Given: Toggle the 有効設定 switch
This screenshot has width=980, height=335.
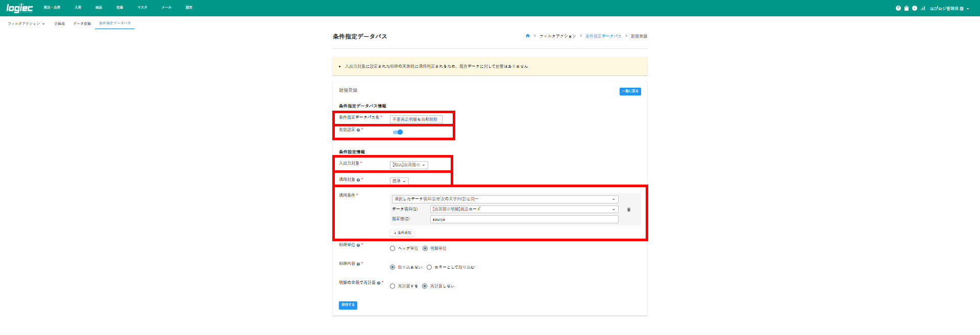Looking at the screenshot, I should 398,132.
